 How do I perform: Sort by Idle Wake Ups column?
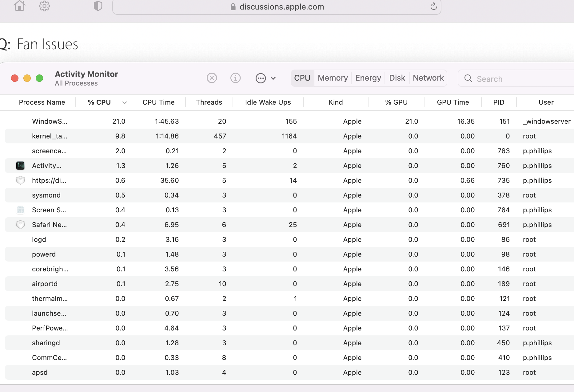click(x=268, y=102)
